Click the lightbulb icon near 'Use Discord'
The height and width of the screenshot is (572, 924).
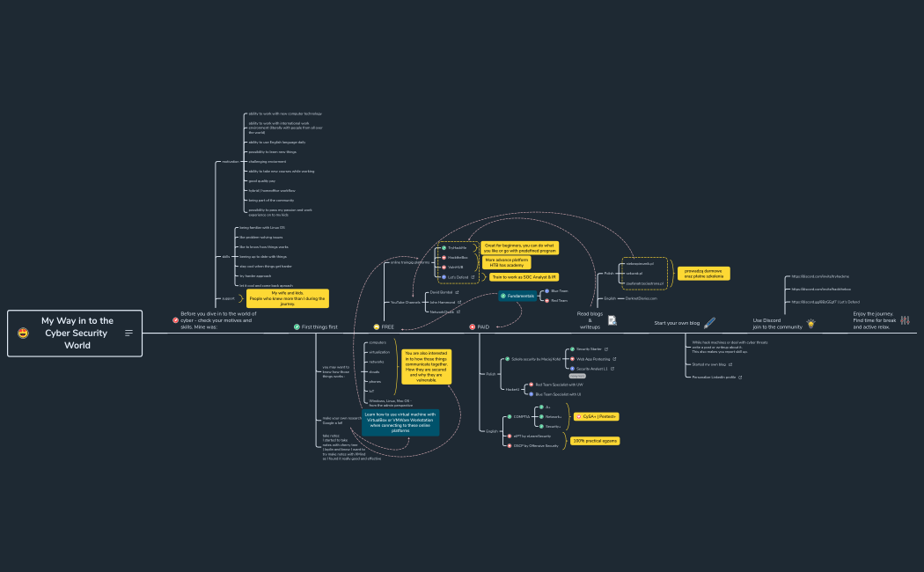811,324
